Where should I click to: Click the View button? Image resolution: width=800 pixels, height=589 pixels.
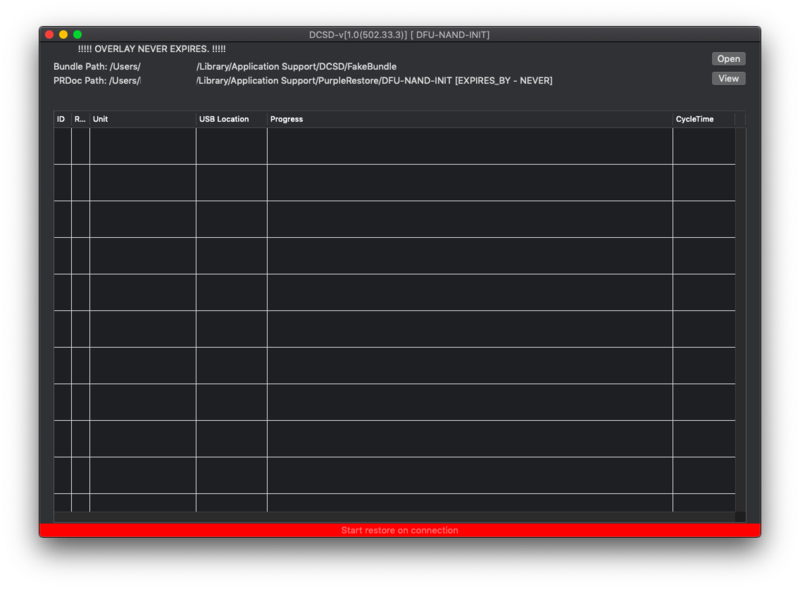click(728, 79)
